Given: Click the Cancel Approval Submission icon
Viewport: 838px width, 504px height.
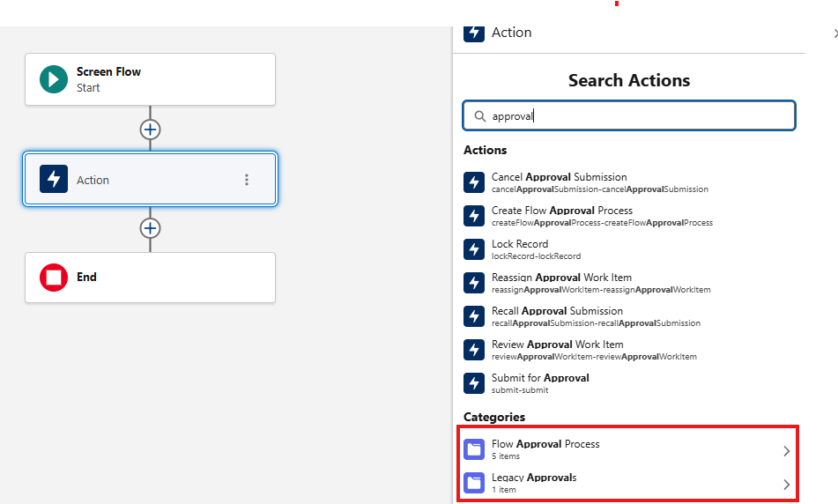Looking at the screenshot, I should (x=474, y=182).
